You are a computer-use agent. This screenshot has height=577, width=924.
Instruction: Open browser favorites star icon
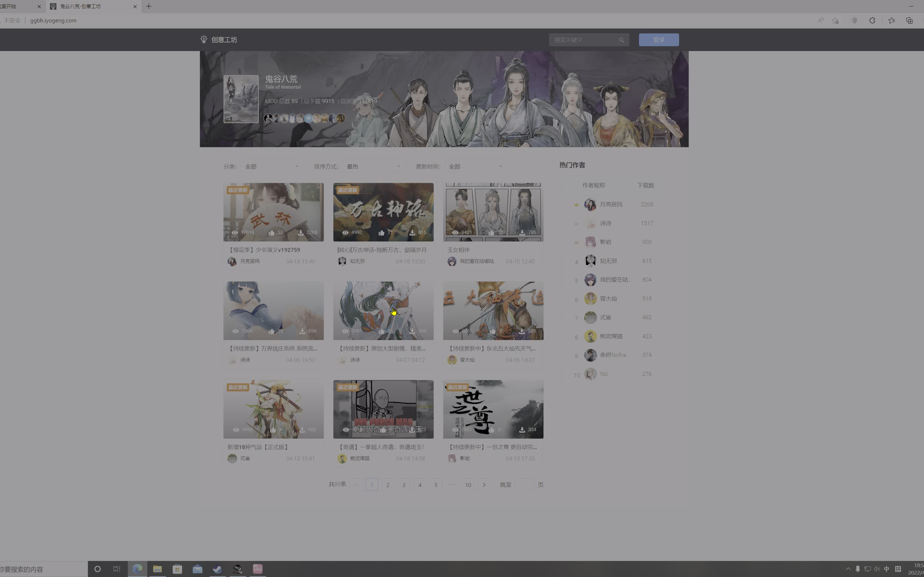(892, 21)
